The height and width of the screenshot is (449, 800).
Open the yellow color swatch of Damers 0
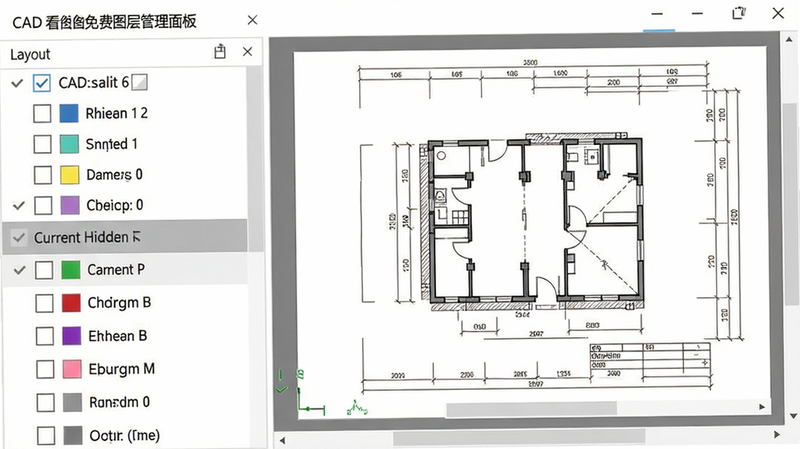[70, 175]
